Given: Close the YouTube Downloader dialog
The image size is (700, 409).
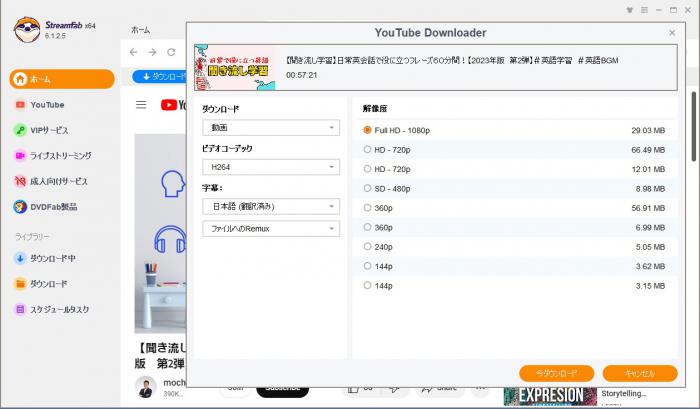Looking at the screenshot, I should point(672,33).
